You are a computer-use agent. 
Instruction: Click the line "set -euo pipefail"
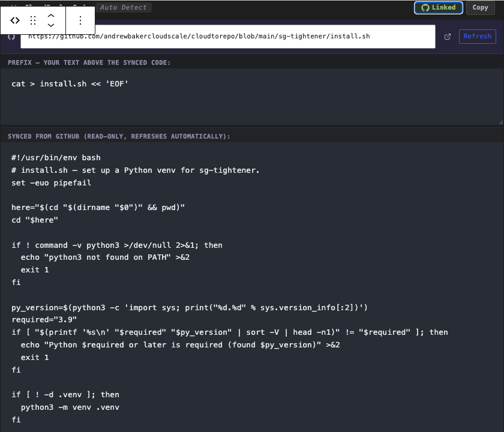coord(52,183)
